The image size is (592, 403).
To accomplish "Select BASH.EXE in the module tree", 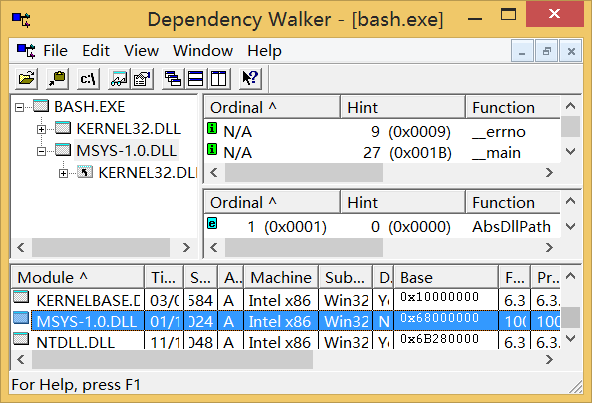I will click(x=89, y=107).
